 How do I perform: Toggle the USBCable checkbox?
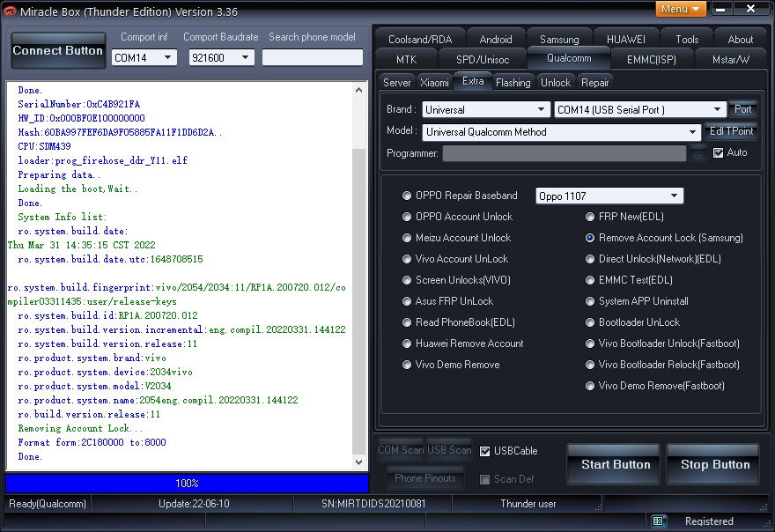click(485, 451)
